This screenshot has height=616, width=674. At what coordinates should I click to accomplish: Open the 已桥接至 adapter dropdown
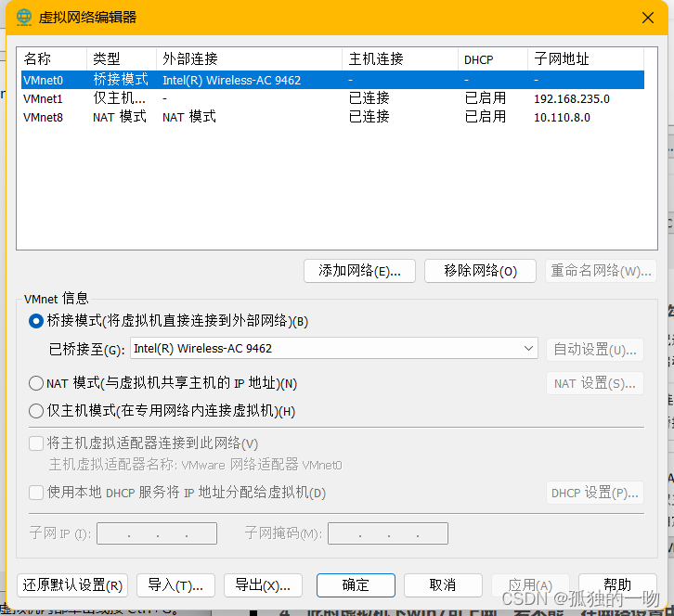(333, 349)
